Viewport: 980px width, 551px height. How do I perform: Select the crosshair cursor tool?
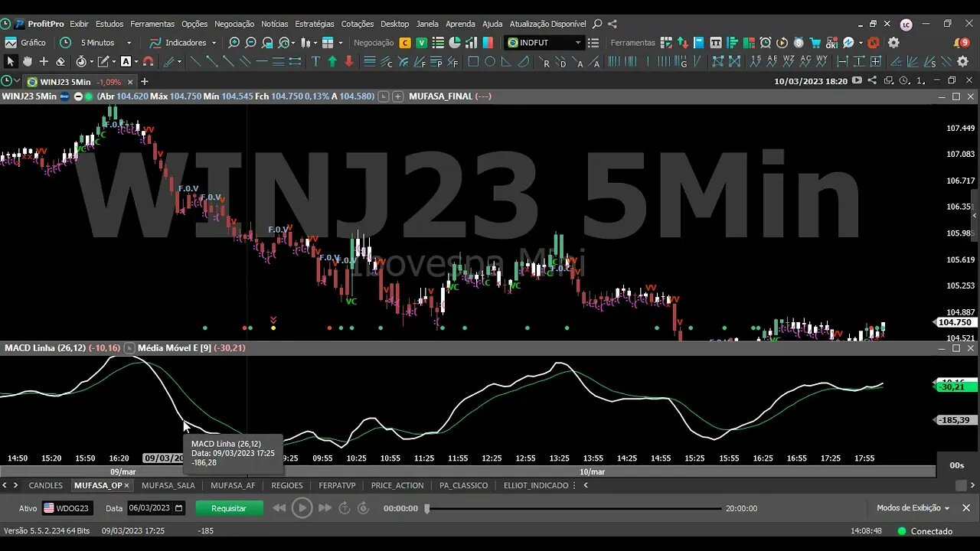click(x=44, y=61)
